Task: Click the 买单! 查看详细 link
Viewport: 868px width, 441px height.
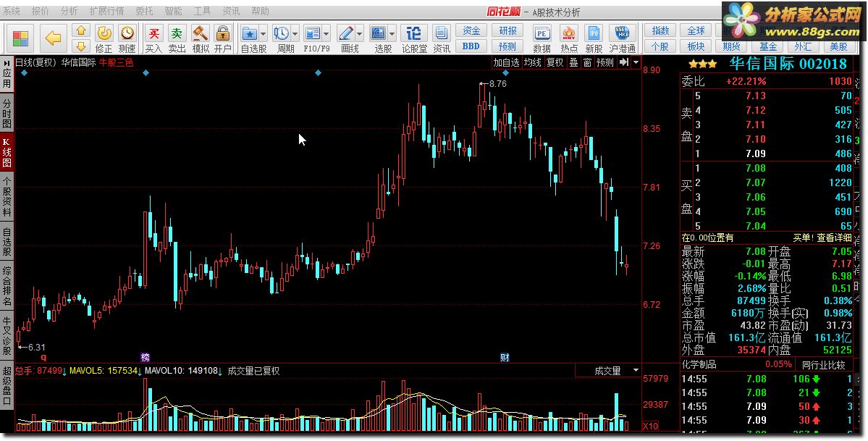Action: (x=822, y=238)
